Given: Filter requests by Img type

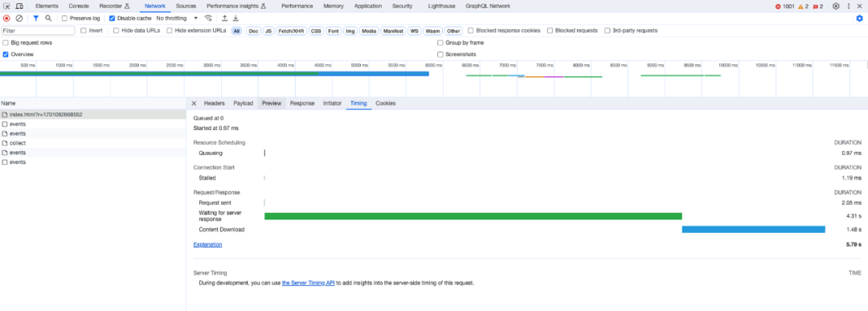Looking at the screenshot, I should tap(350, 31).
